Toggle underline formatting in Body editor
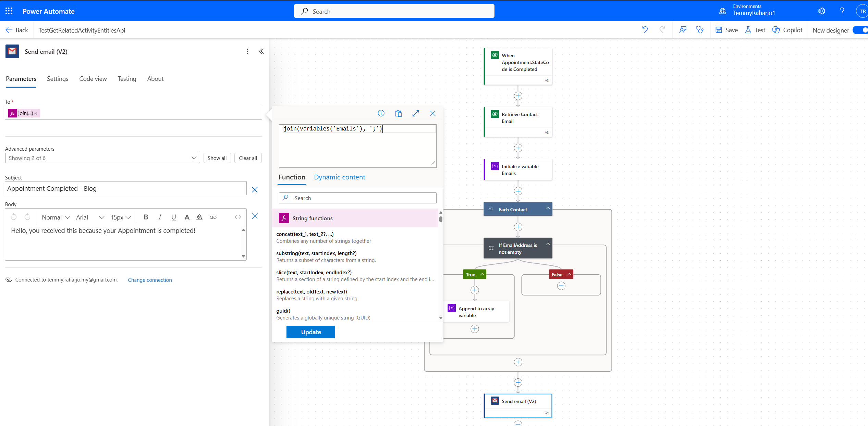 pos(174,217)
